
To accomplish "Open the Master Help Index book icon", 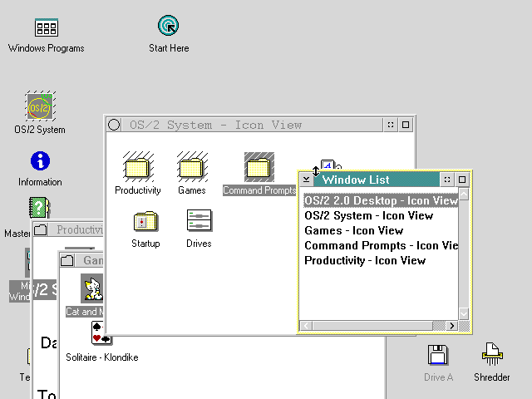I will click(x=39, y=207).
